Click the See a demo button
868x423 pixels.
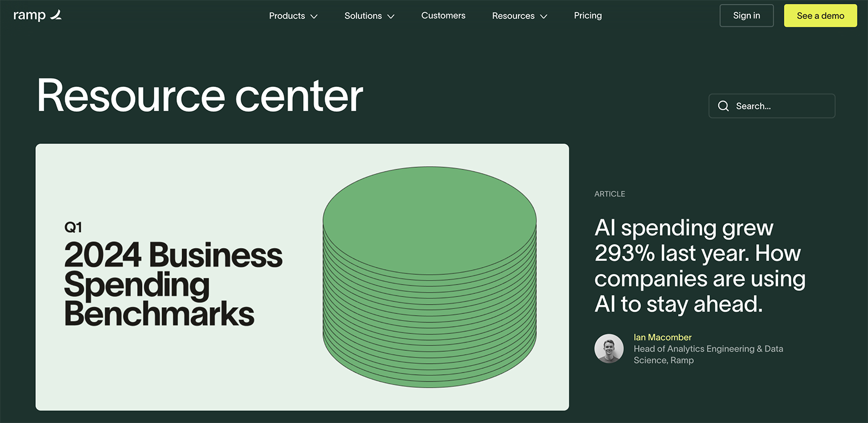click(x=820, y=16)
